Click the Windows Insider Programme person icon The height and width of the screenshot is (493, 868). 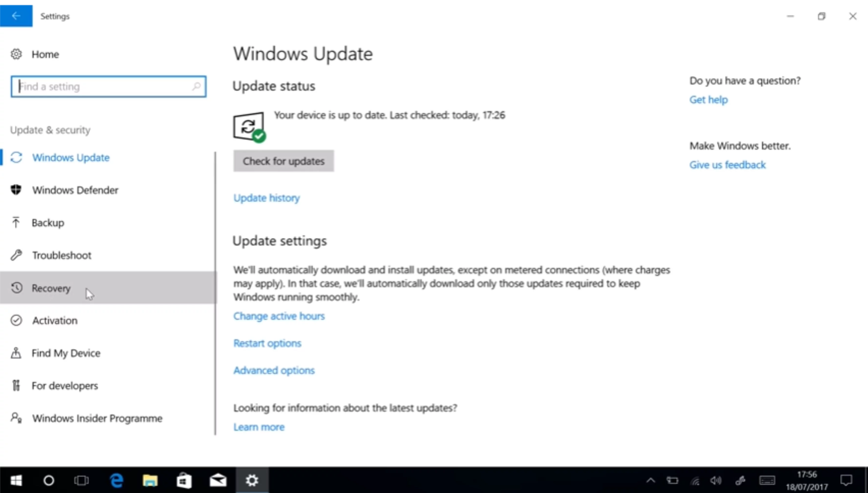pyautogui.click(x=16, y=418)
